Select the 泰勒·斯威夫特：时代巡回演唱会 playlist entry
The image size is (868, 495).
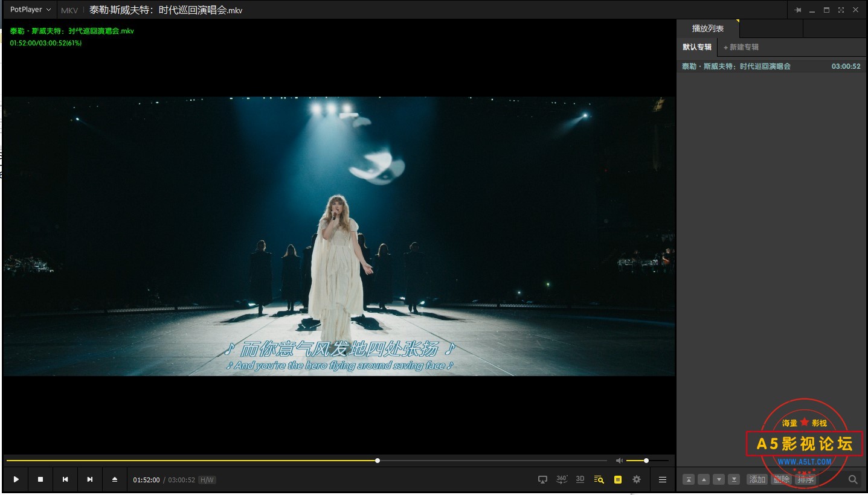(x=771, y=66)
